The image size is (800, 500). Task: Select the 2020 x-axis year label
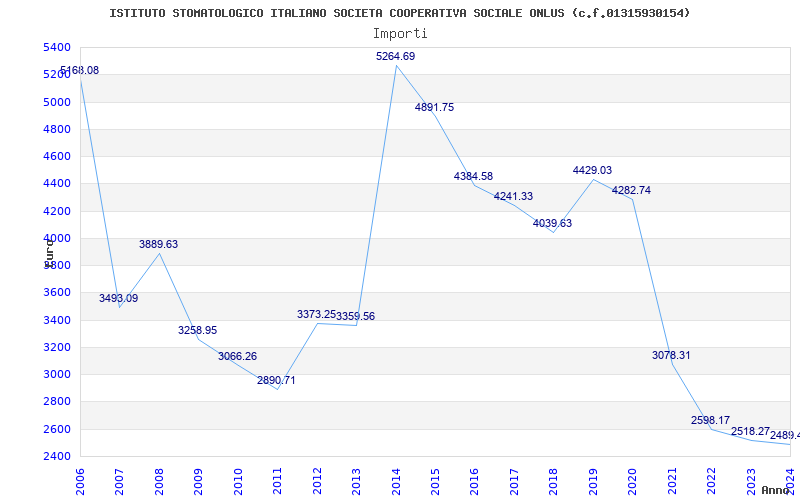point(633,482)
